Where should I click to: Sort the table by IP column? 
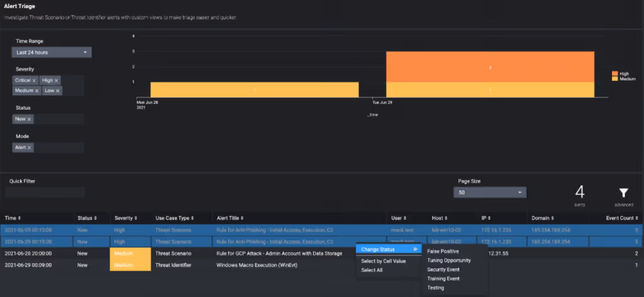(x=486, y=219)
